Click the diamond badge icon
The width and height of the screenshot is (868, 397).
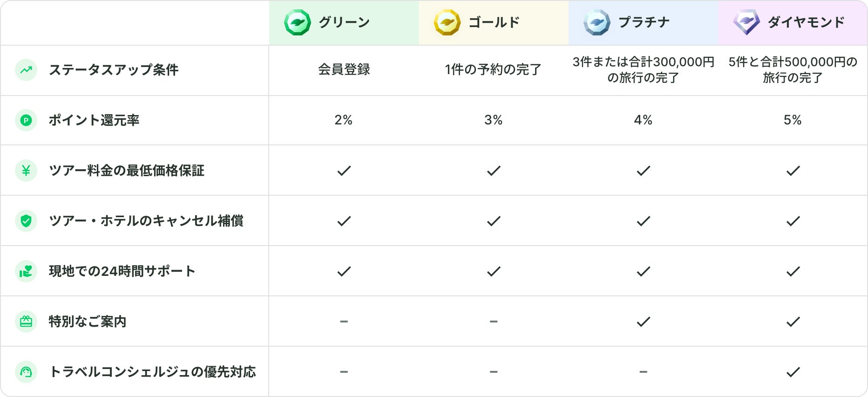click(746, 22)
